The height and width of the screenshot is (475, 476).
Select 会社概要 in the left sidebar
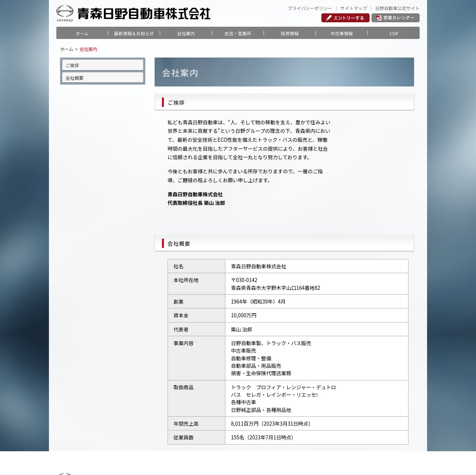tap(103, 78)
